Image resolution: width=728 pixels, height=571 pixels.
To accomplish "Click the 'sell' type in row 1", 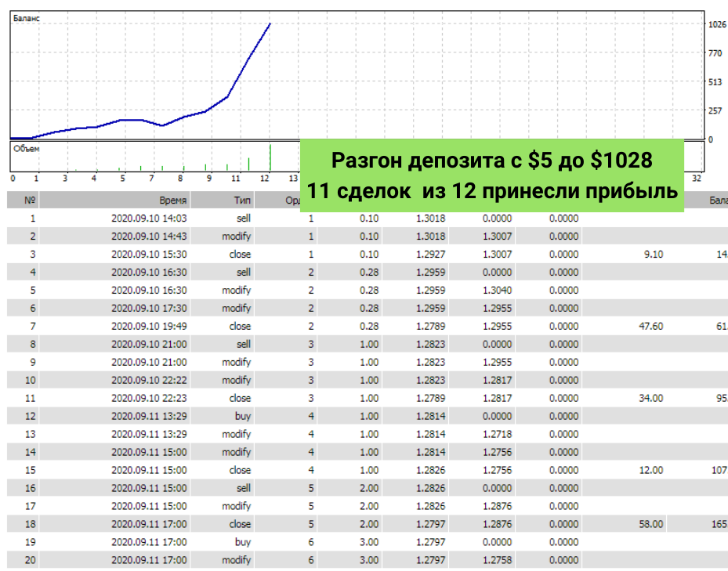I will point(244,219).
